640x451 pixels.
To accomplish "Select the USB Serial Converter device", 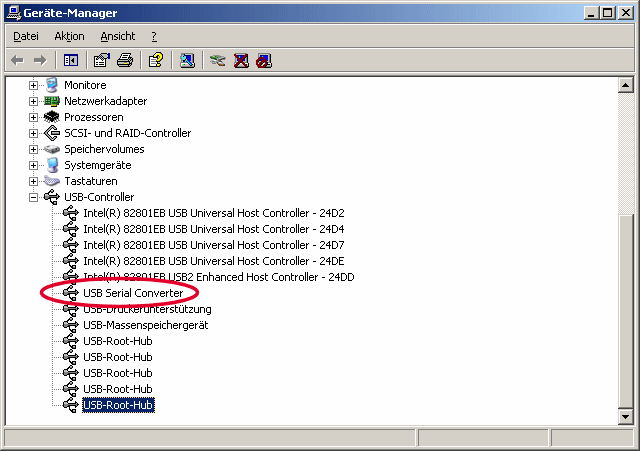I will [132, 293].
